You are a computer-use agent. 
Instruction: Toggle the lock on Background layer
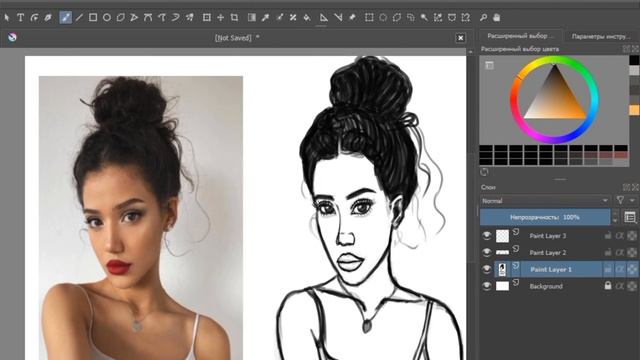pyautogui.click(x=608, y=286)
